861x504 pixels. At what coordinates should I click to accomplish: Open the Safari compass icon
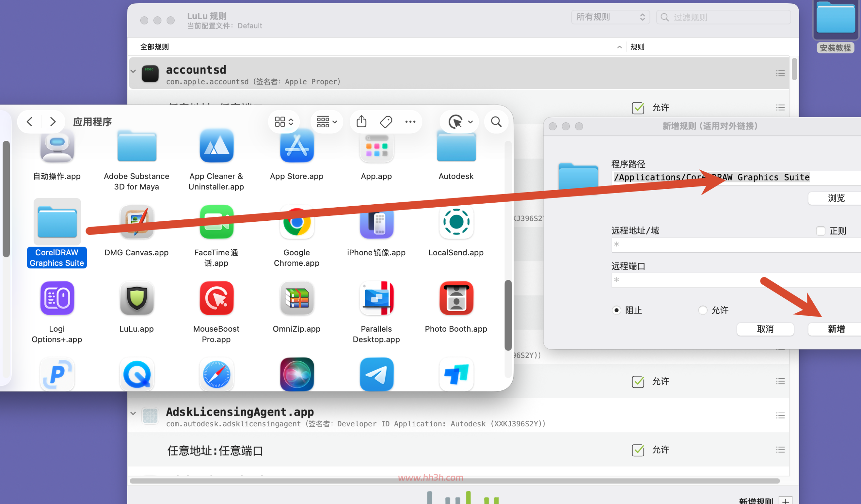click(x=217, y=374)
